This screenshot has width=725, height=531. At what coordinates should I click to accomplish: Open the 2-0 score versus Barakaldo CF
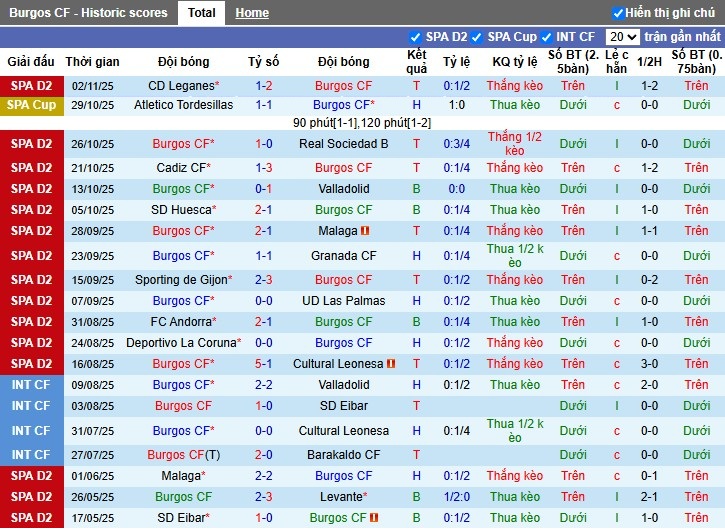coord(264,455)
